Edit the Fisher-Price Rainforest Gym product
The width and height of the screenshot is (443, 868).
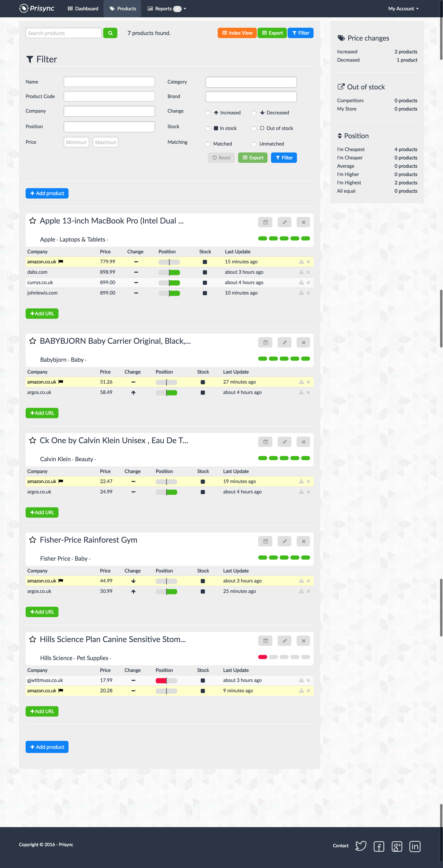(x=284, y=541)
